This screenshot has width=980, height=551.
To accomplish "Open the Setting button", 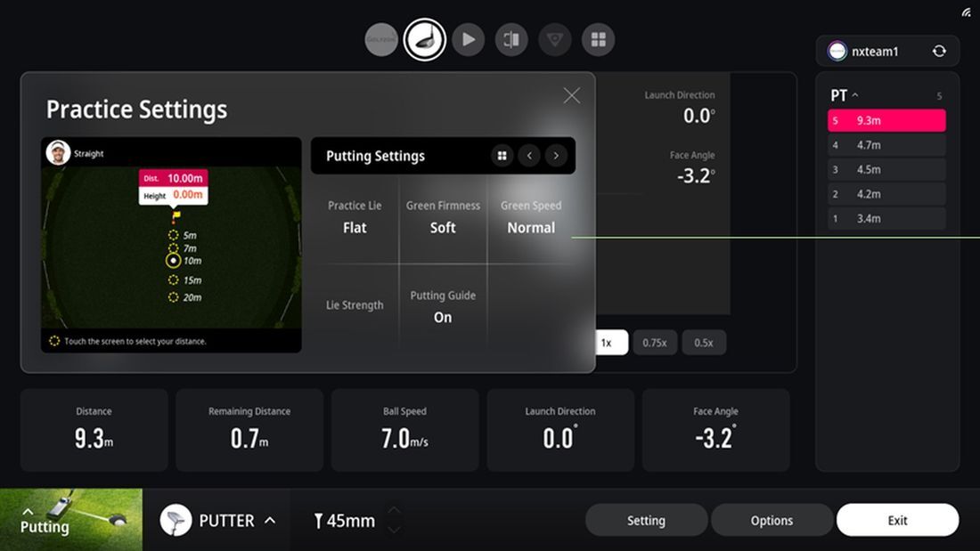I will (x=646, y=521).
